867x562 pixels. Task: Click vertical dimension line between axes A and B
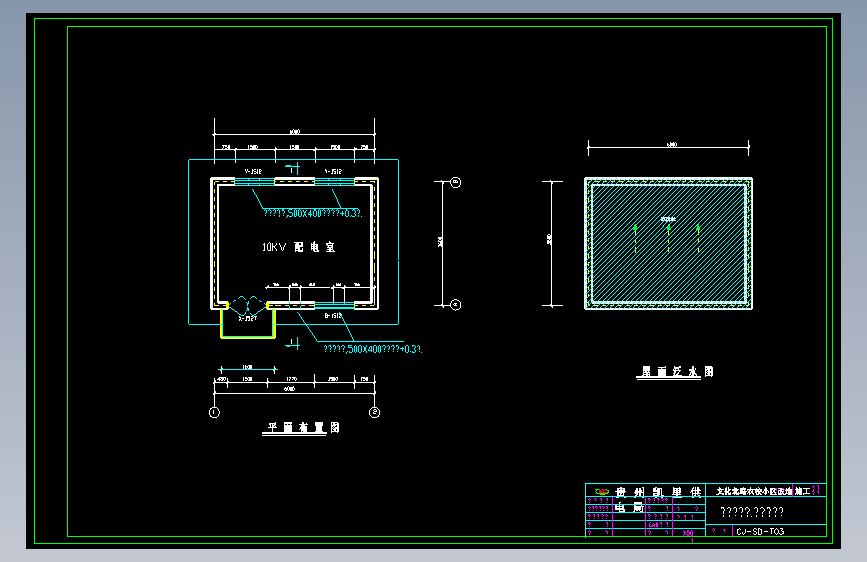[x=442, y=243]
